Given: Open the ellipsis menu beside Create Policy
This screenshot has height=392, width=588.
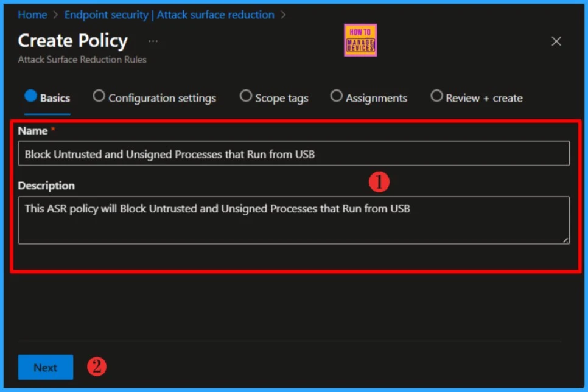Looking at the screenshot, I should (x=153, y=41).
